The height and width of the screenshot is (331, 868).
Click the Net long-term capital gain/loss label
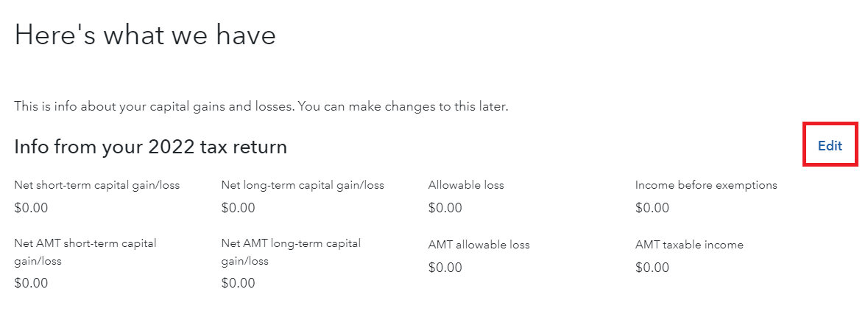click(x=303, y=185)
